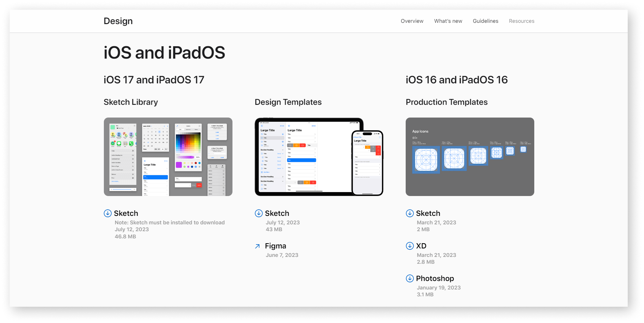
Task: Click the external-link arrow icon next to Figma
Action: coord(258,246)
